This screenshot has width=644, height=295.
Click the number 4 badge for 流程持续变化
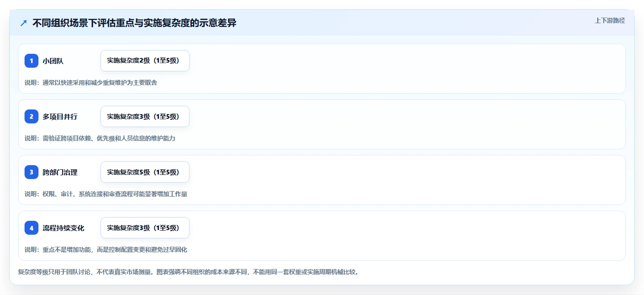pos(32,228)
